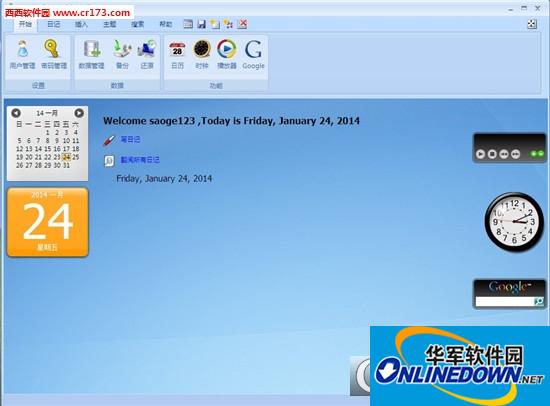Show the 播放器 media player widget
Image resolution: width=550 pixels, height=406 pixels.
pyautogui.click(x=227, y=54)
